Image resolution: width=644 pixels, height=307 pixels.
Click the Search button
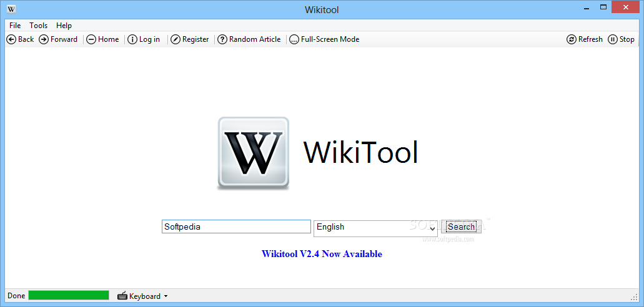pyautogui.click(x=461, y=227)
